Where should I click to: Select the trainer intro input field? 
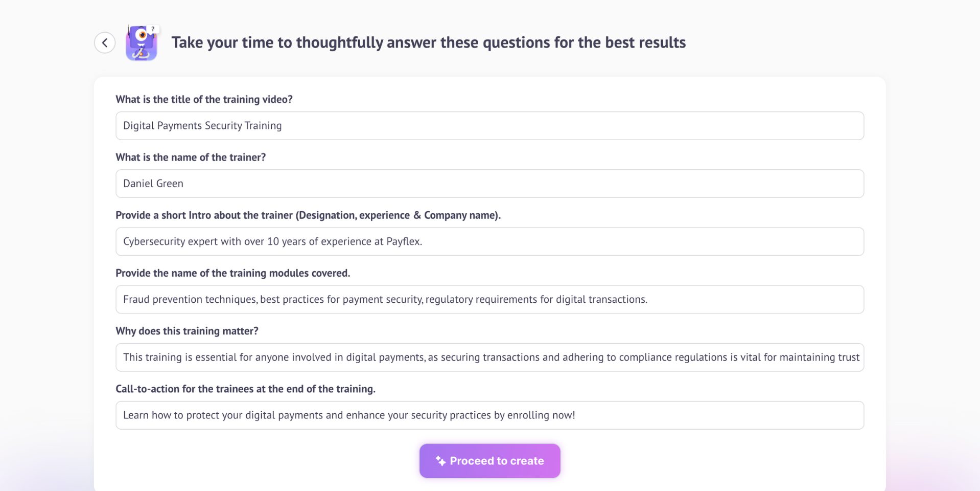click(489, 241)
